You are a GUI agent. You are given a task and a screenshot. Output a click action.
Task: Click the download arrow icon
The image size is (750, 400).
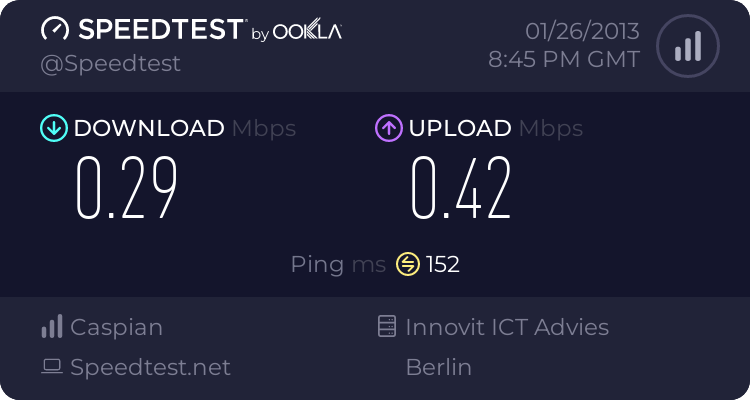(x=52, y=128)
